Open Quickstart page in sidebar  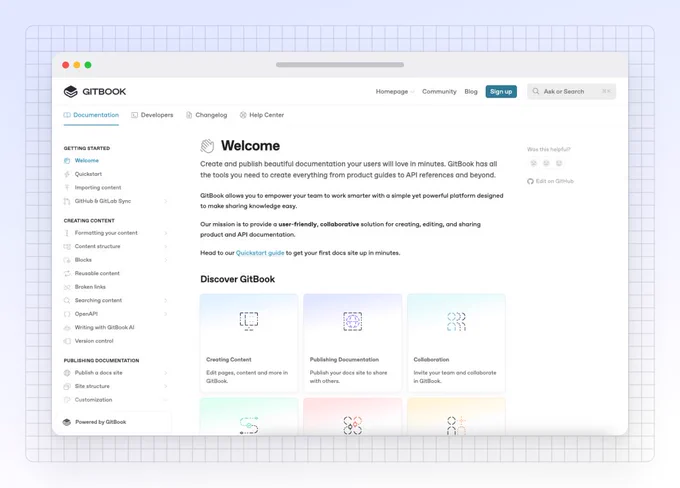coord(88,174)
